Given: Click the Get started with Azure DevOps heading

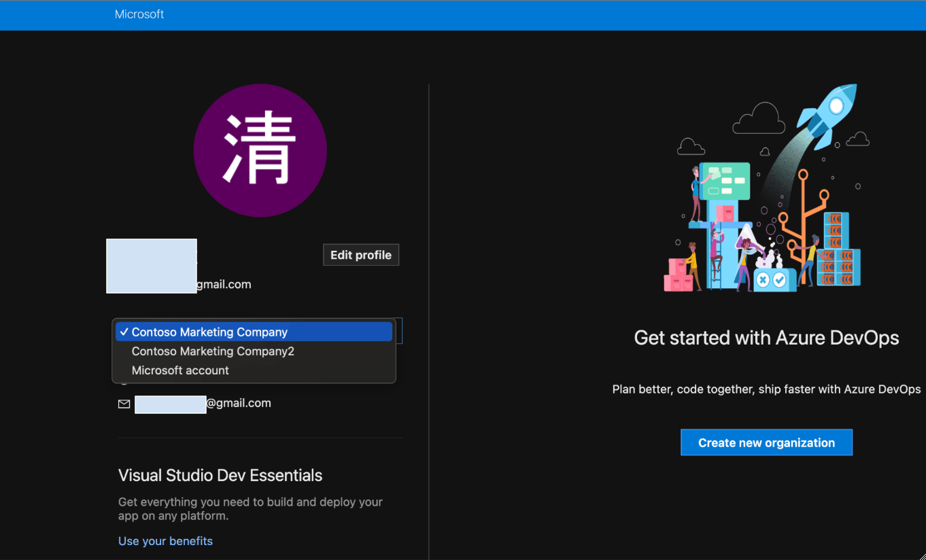Looking at the screenshot, I should click(x=766, y=338).
